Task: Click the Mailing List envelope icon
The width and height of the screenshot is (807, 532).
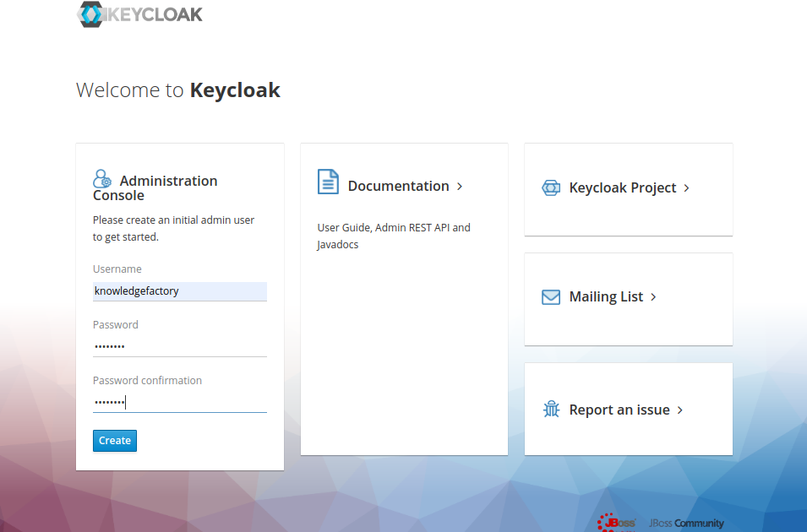Action: [x=551, y=296]
